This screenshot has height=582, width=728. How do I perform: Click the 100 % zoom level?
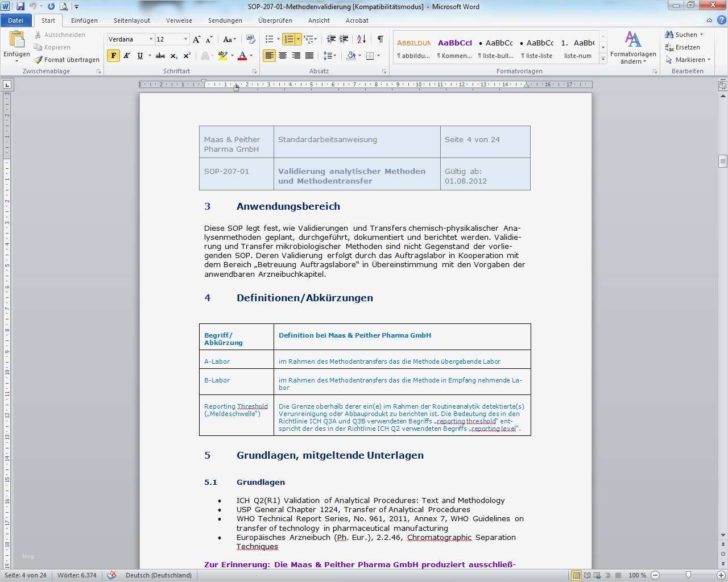637,575
